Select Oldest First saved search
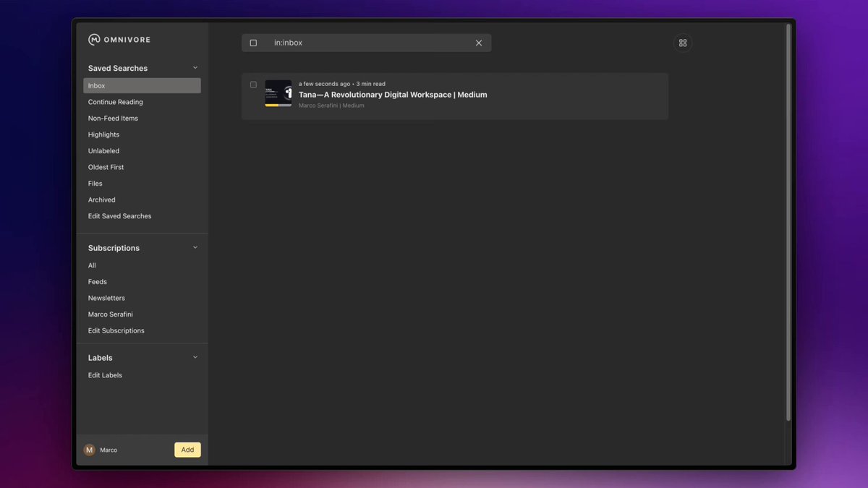The image size is (868, 488). click(x=106, y=167)
